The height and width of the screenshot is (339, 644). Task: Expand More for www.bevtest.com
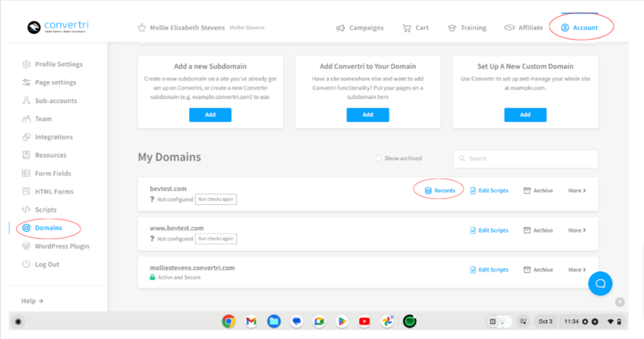[x=577, y=230]
